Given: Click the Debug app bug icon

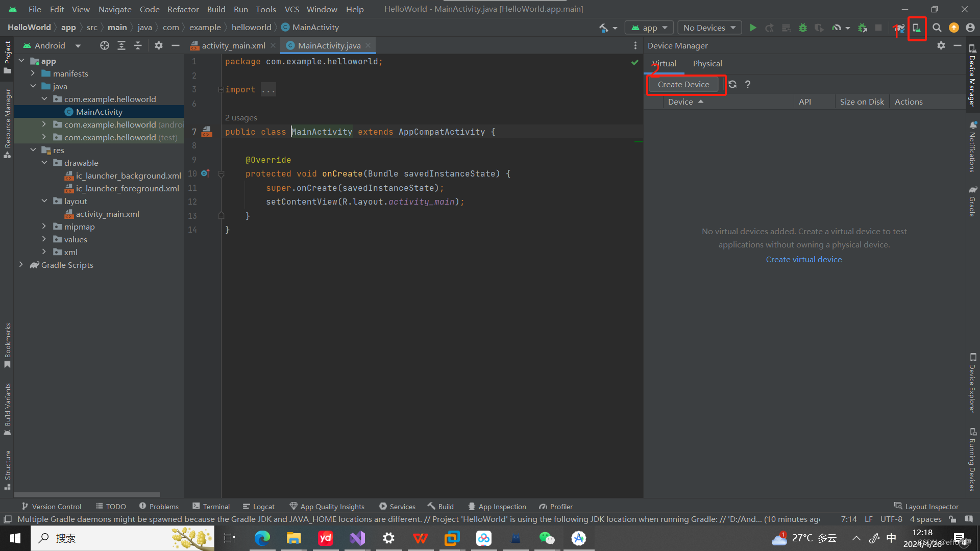Looking at the screenshot, I should (803, 28).
